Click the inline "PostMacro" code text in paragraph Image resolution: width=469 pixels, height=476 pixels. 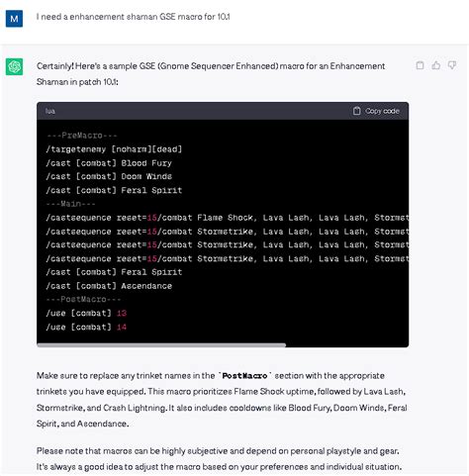(x=244, y=376)
